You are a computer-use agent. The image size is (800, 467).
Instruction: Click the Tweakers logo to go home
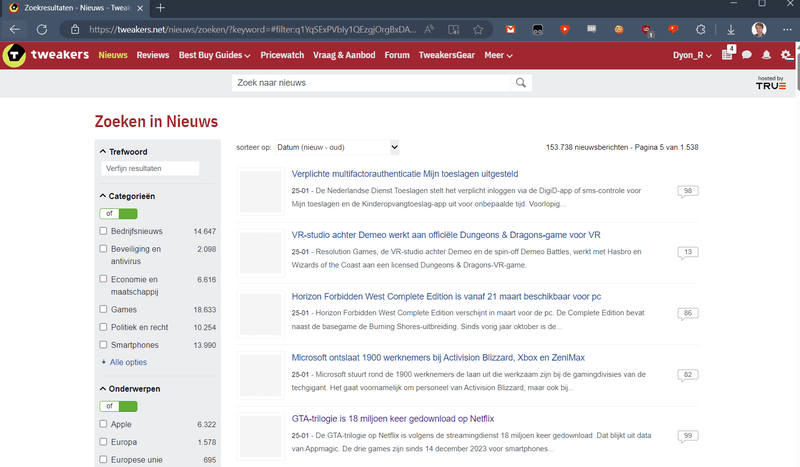[46, 55]
